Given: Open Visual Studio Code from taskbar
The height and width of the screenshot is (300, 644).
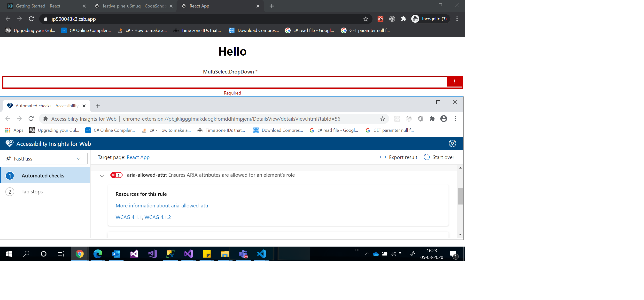Looking at the screenshot, I should coord(261,254).
